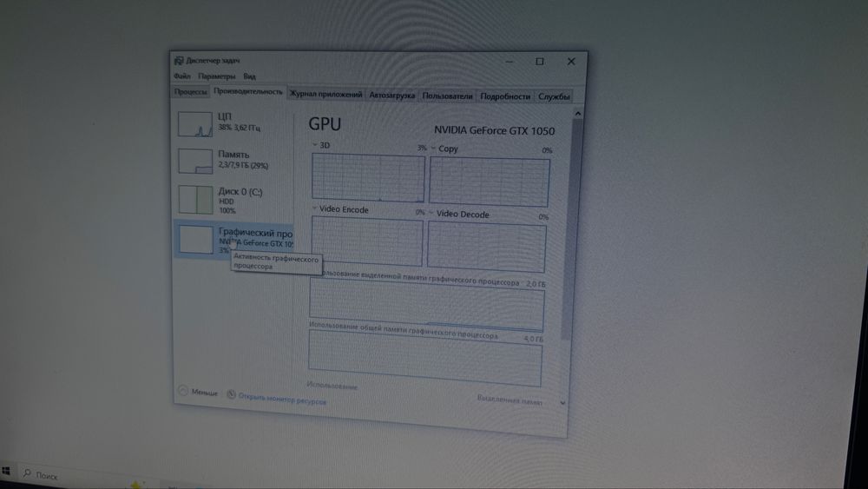The height and width of the screenshot is (489, 868).
Task: Click the 2,0 ГБ dedicated memory value
Action: point(536,283)
